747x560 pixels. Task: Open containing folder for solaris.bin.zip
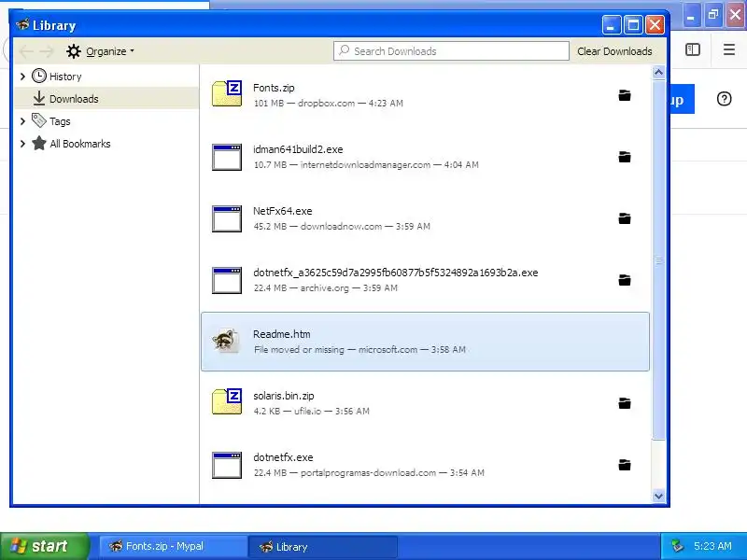point(625,403)
